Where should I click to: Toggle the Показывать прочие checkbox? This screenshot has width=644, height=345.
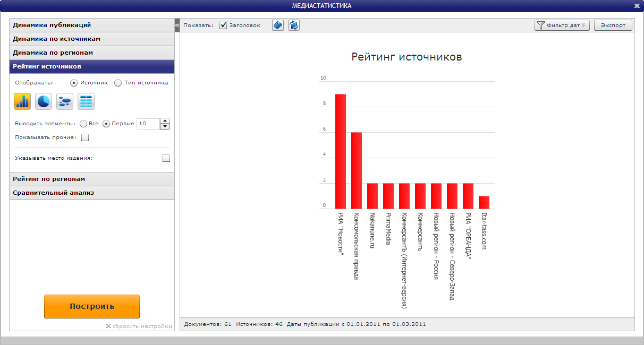click(85, 138)
